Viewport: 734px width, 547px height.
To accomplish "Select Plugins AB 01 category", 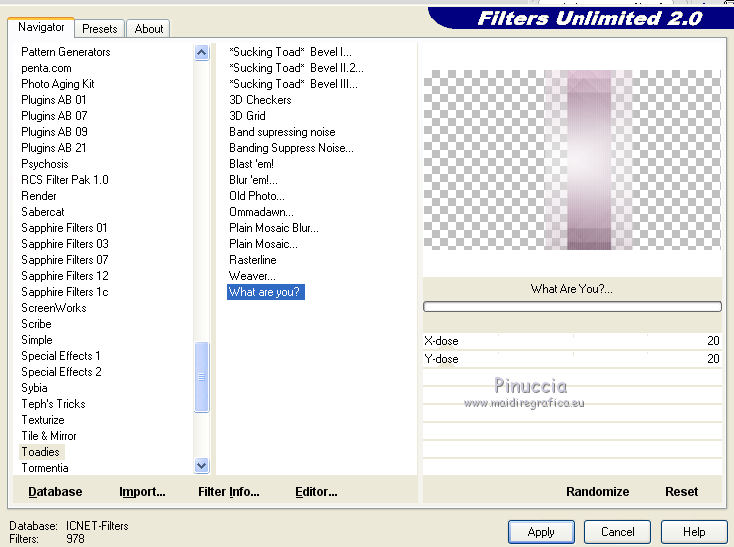I will coord(53,100).
